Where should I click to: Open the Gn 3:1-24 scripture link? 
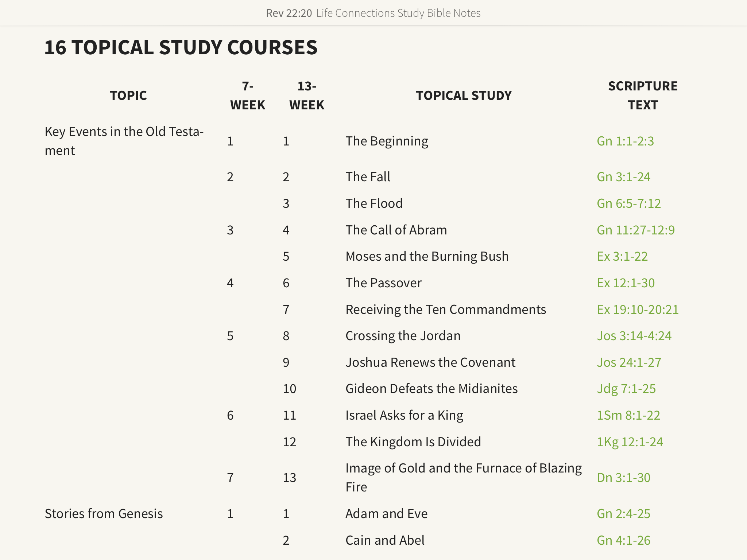click(x=623, y=177)
